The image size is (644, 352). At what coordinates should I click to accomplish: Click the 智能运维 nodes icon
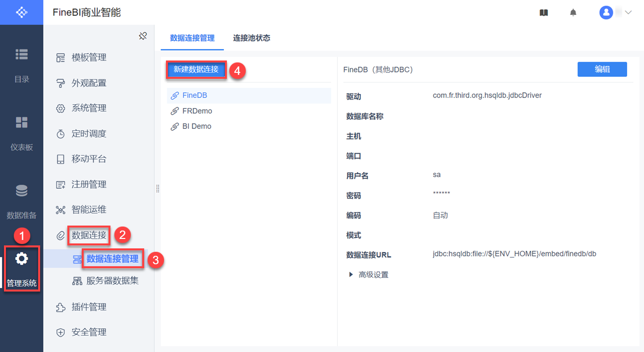(60, 210)
